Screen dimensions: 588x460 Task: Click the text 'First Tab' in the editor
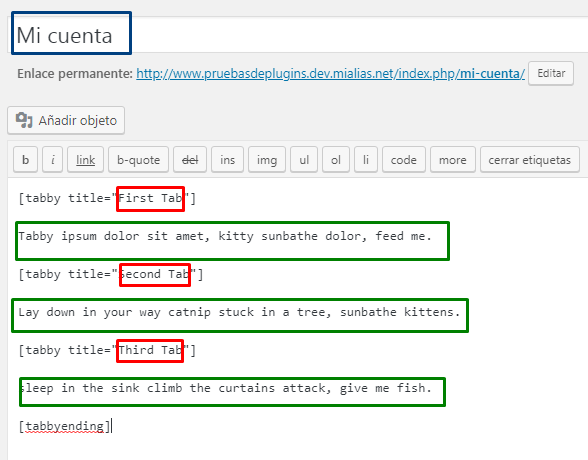(150, 198)
